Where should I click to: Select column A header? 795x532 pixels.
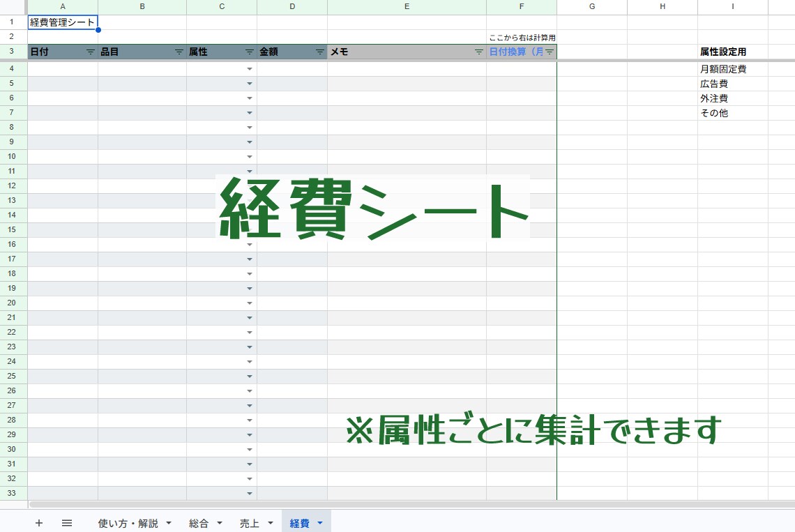point(63,6)
